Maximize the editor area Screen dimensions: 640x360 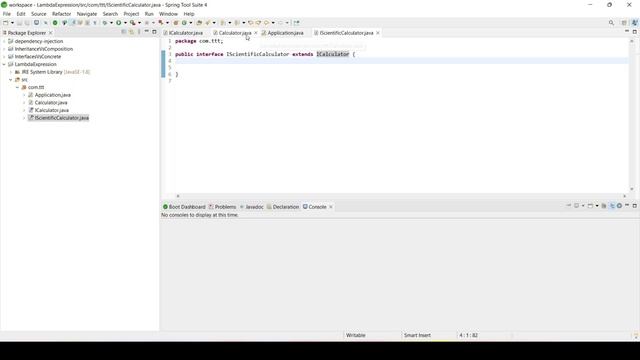tap(635, 31)
